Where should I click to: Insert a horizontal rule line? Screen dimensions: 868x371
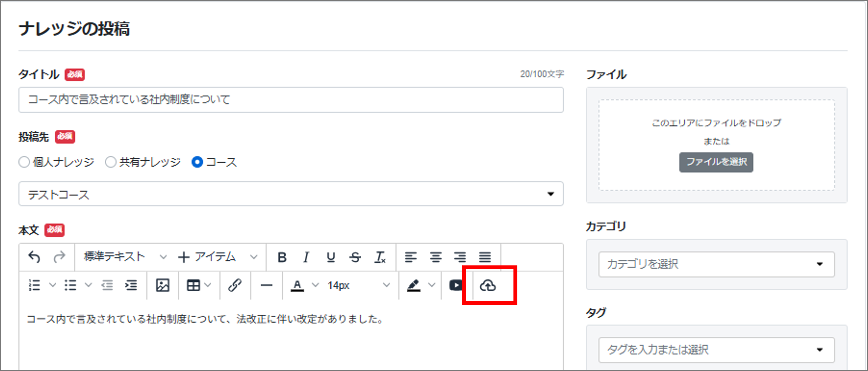266,285
